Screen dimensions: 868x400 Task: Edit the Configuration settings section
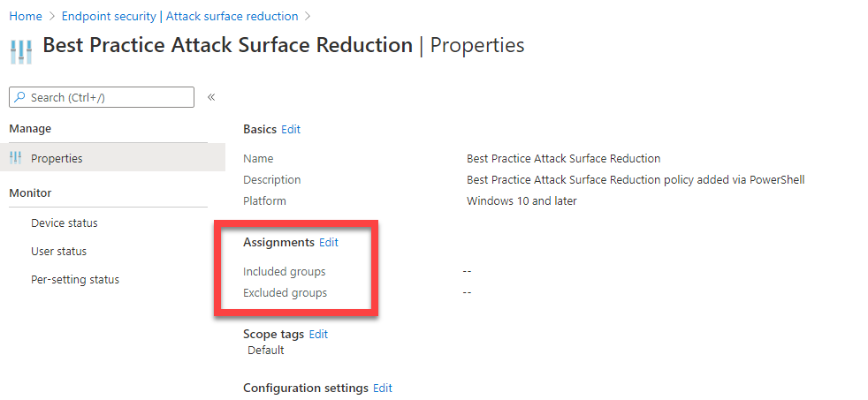tap(383, 388)
